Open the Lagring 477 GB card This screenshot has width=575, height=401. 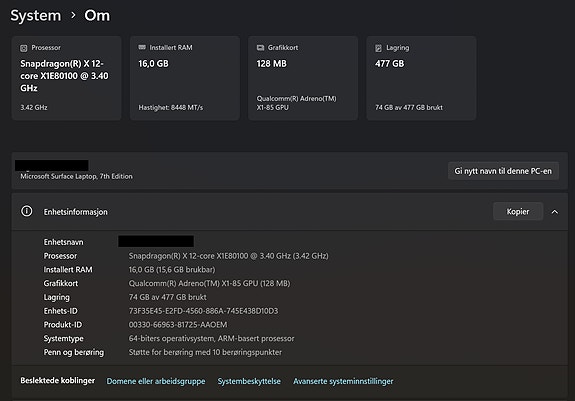421,78
